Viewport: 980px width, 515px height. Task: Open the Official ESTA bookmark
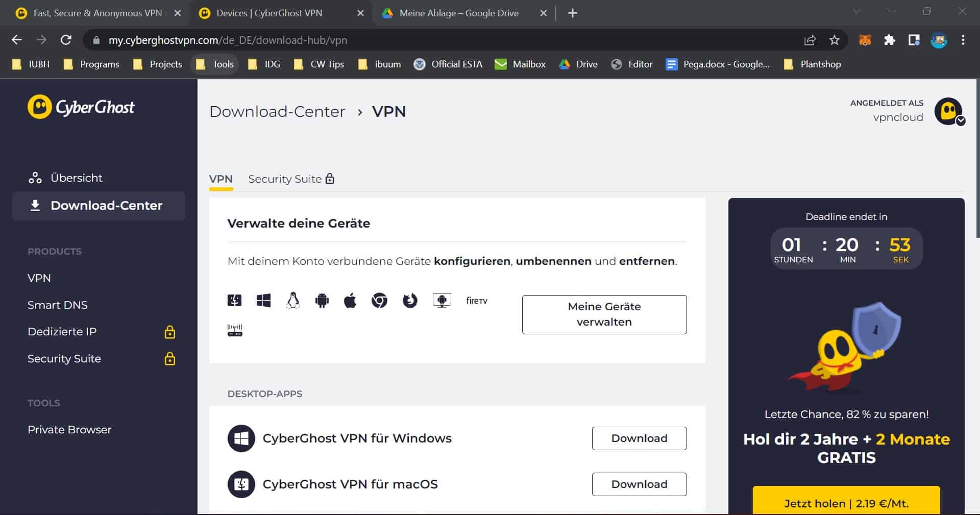pyautogui.click(x=448, y=64)
